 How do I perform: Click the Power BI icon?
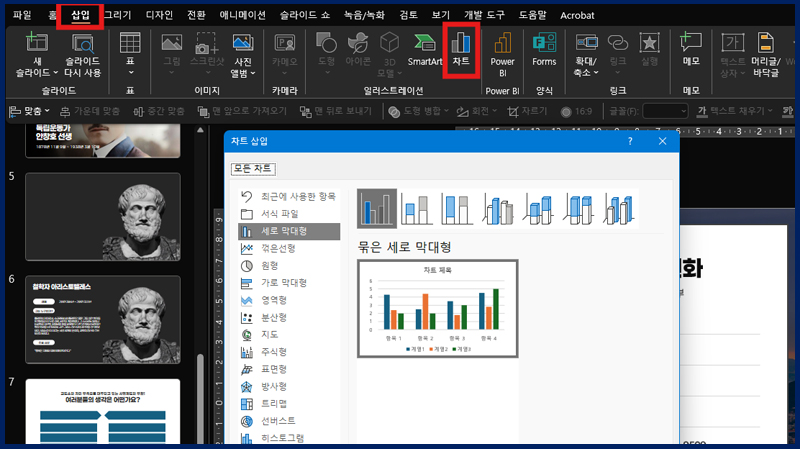pyautogui.click(x=503, y=42)
